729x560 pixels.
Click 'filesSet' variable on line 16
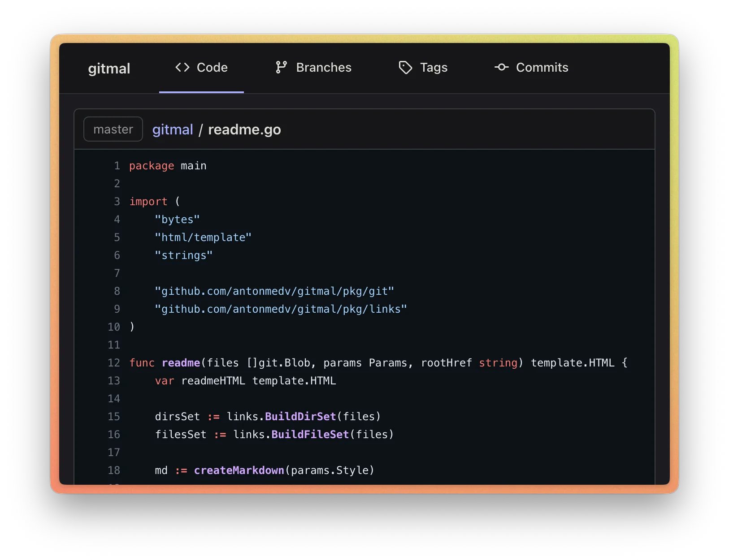coord(181,435)
